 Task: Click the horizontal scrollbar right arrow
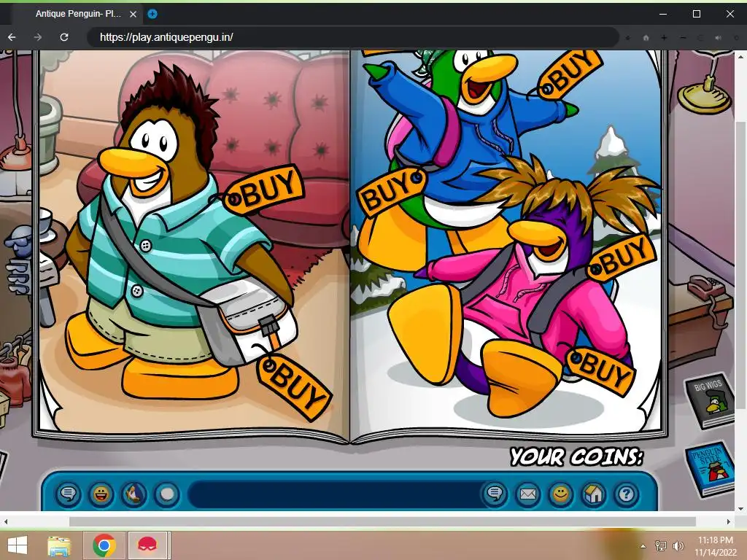coord(729,521)
